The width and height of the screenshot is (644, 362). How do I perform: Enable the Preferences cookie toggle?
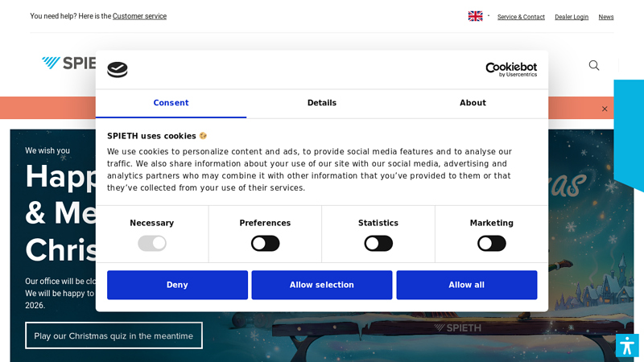point(265,243)
